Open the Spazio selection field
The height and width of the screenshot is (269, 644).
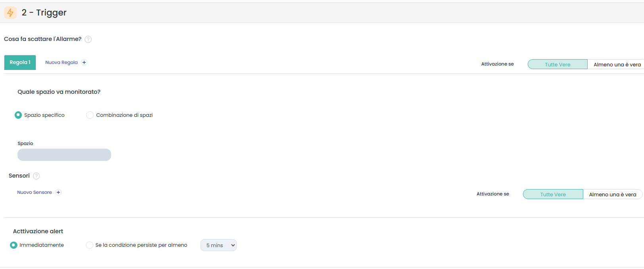coord(64,155)
